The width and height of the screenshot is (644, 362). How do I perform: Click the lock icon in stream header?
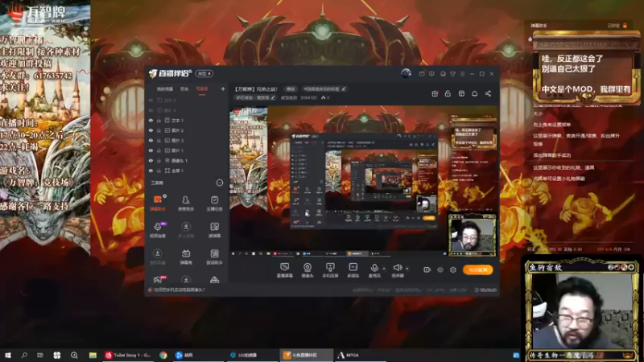coord(448,93)
